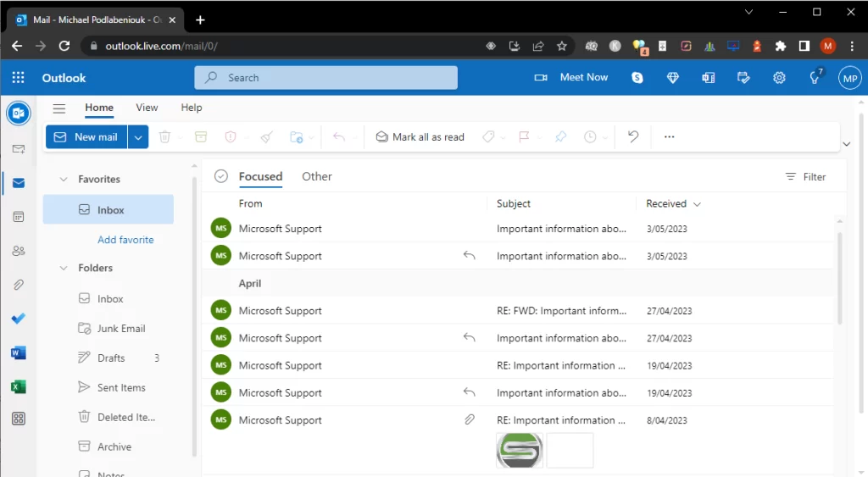Open the Calendar module in sidebar
The height and width of the screenshot is (477, 868).
coord(19,217)
